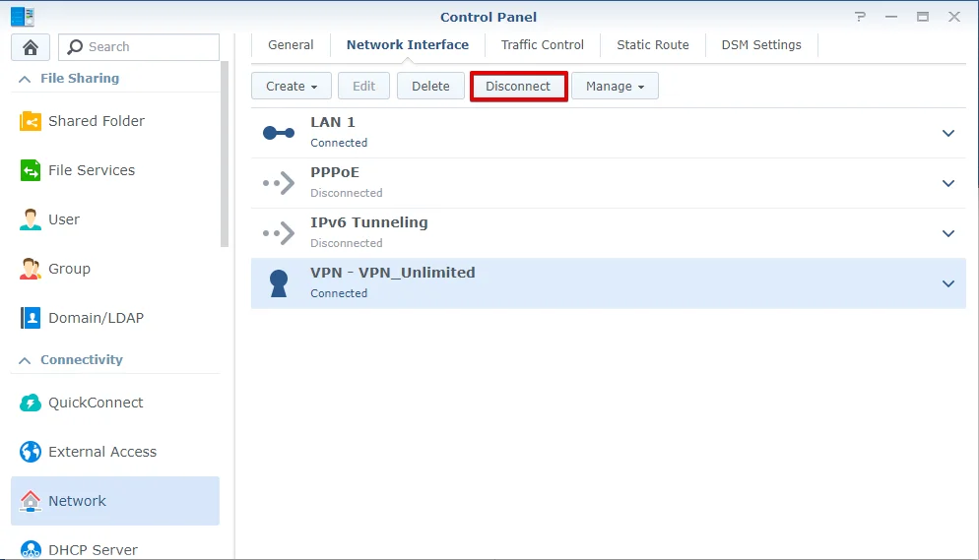
Task: Open Shared Folder via its folder icon
Action: pyautogui.click(x=31, y=121)
